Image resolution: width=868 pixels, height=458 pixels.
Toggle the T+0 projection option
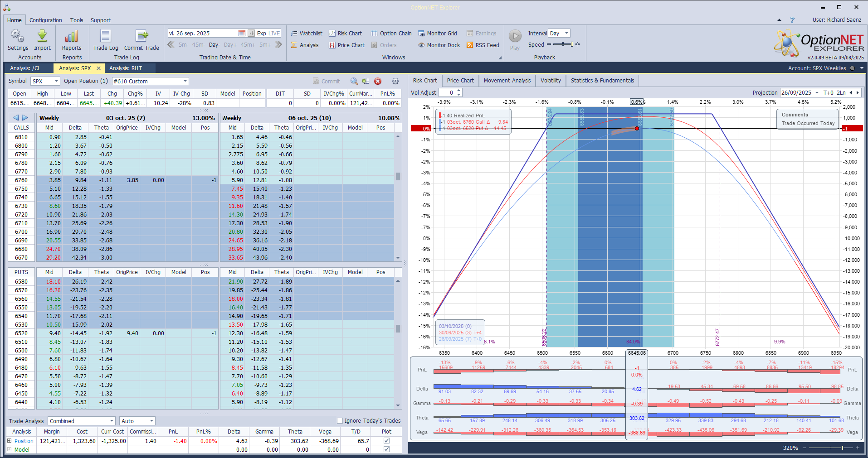pyautogui.click(x=829, y=92)
